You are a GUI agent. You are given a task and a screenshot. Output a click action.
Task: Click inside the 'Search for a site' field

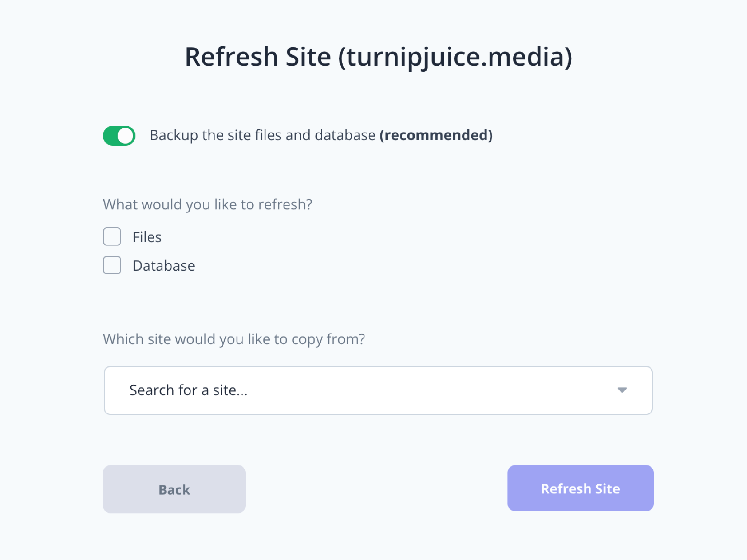236,390
